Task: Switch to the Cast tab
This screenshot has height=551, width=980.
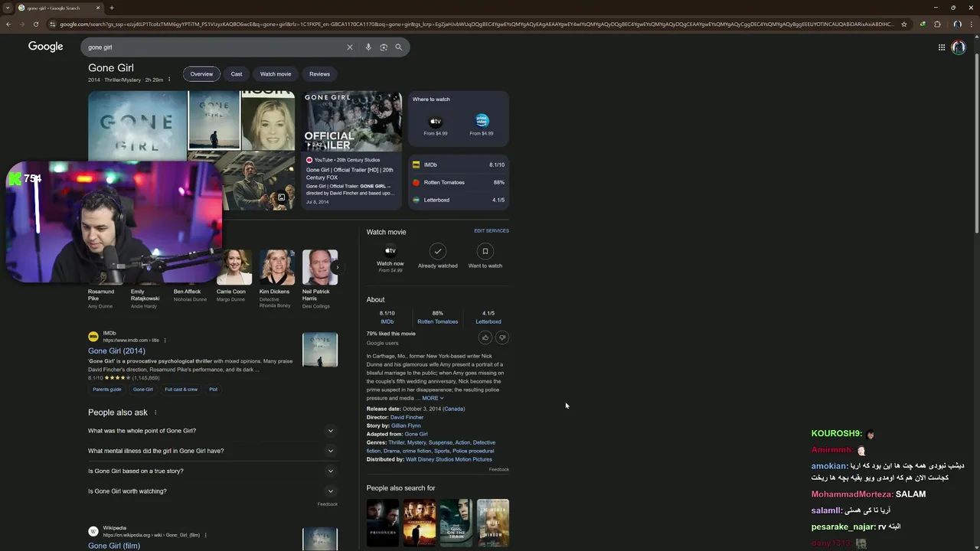Action: click(x=237, y=74)
